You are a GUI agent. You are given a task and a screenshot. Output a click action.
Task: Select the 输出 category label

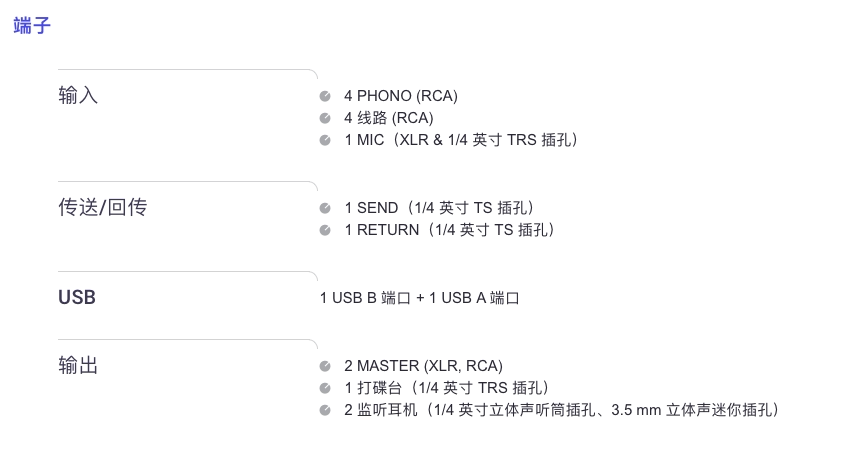(78, 366)
